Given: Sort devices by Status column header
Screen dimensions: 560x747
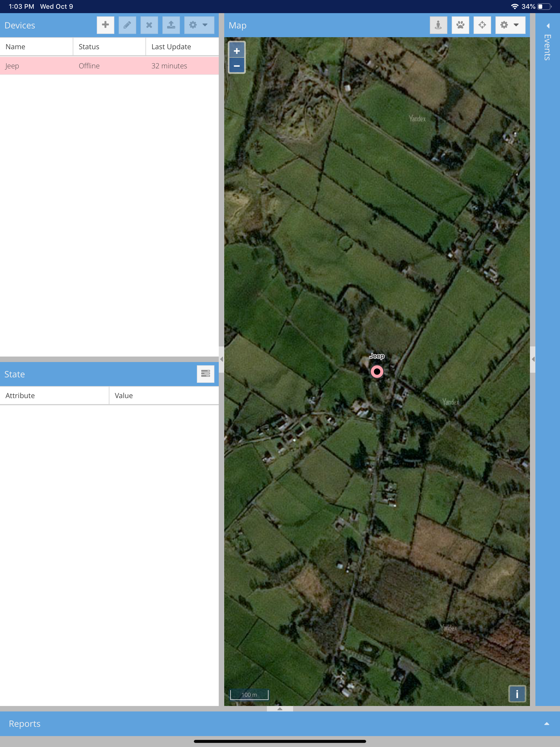Looking at the screenshot, I should pos(109,46).
